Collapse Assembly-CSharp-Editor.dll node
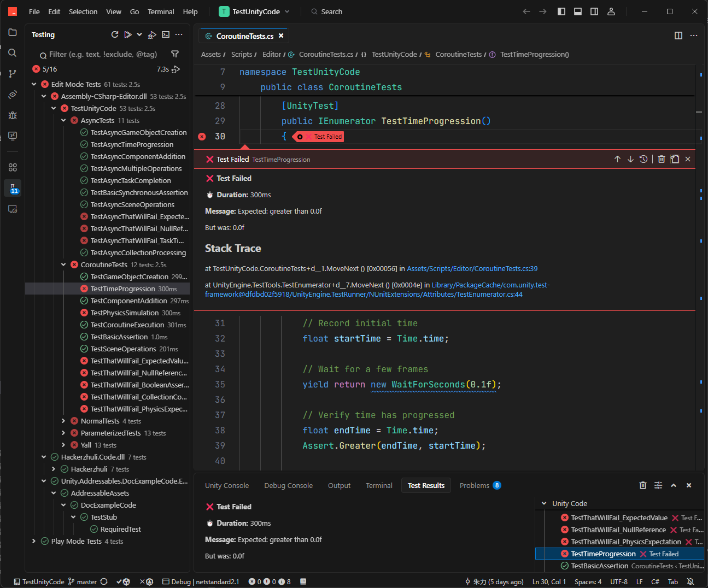The image size is (708, 588). click(44, 96)
